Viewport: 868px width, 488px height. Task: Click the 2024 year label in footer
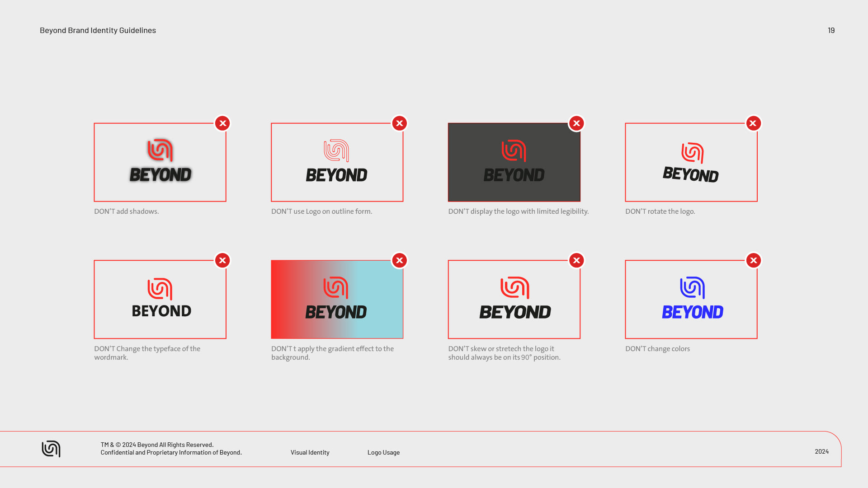point(821,451)
